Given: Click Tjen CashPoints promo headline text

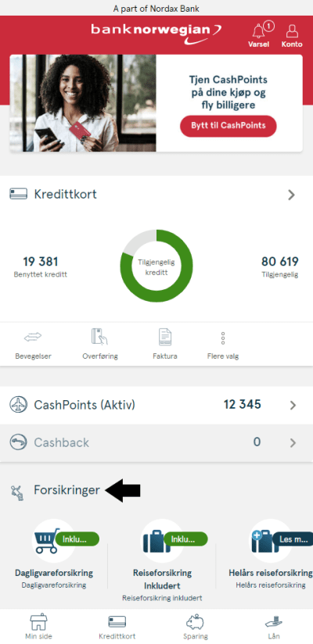Looking at the screenshot, I should (229, 91).
